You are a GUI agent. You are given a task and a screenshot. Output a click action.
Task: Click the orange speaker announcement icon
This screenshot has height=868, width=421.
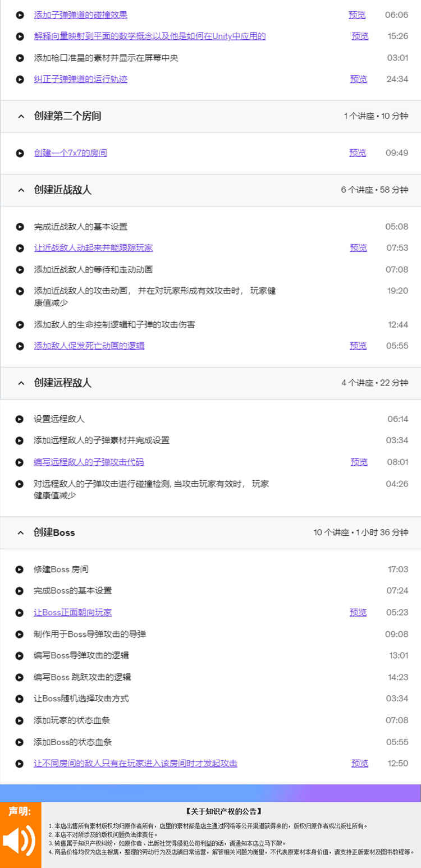point(19,840)
